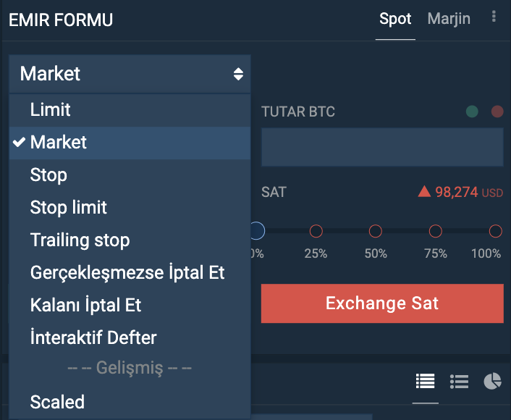
Task: Click the checkmark beside Market
Action: pyautogui.click(x=19, y=142)
